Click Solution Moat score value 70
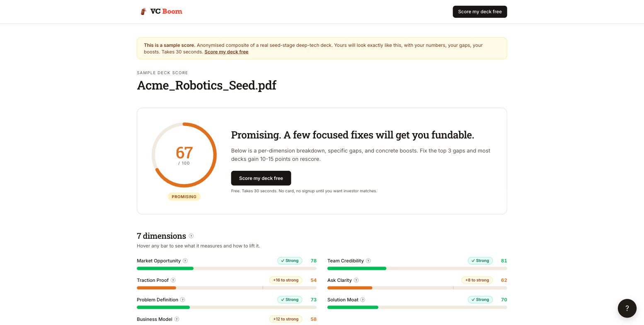Image resolution: width=644 pixels, height=325 pixels. [504, 300]
